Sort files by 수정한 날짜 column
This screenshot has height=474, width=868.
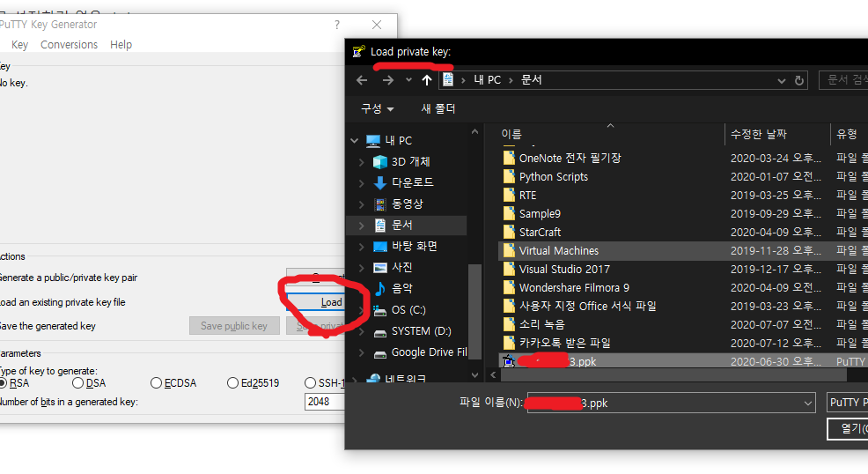[758, 134]
